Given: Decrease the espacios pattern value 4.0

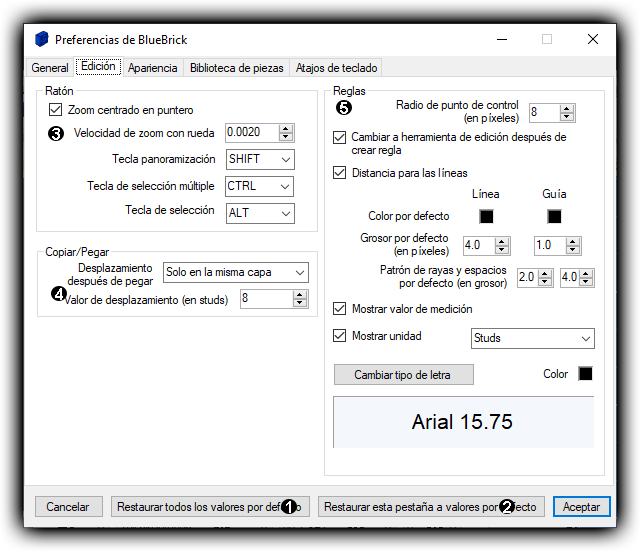Looking at the screenshot, I should coord(586,282).
